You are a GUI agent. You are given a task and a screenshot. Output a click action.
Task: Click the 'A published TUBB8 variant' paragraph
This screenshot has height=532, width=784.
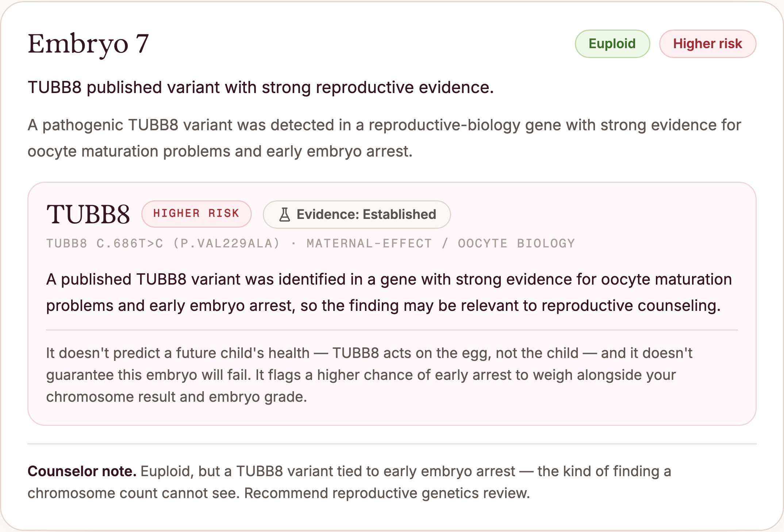click(x=389, y=292)
